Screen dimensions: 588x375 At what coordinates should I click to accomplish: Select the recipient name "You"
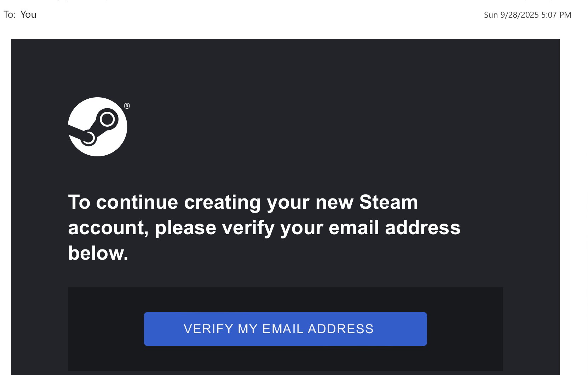click(x=28, y=15)
